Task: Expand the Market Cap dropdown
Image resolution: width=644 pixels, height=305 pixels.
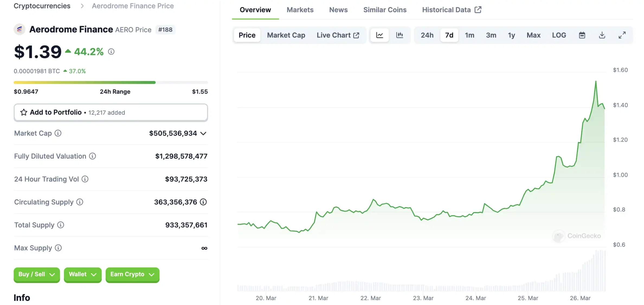Action: pos(204,133)
